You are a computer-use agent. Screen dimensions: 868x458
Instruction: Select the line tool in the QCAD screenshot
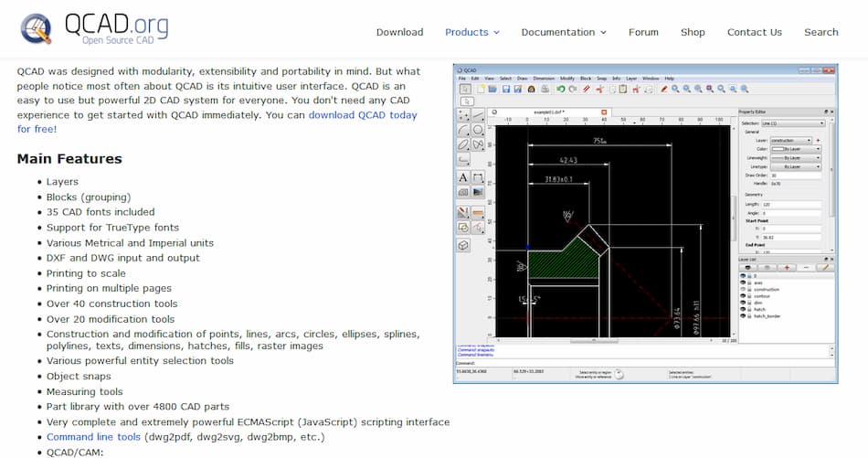478,115
